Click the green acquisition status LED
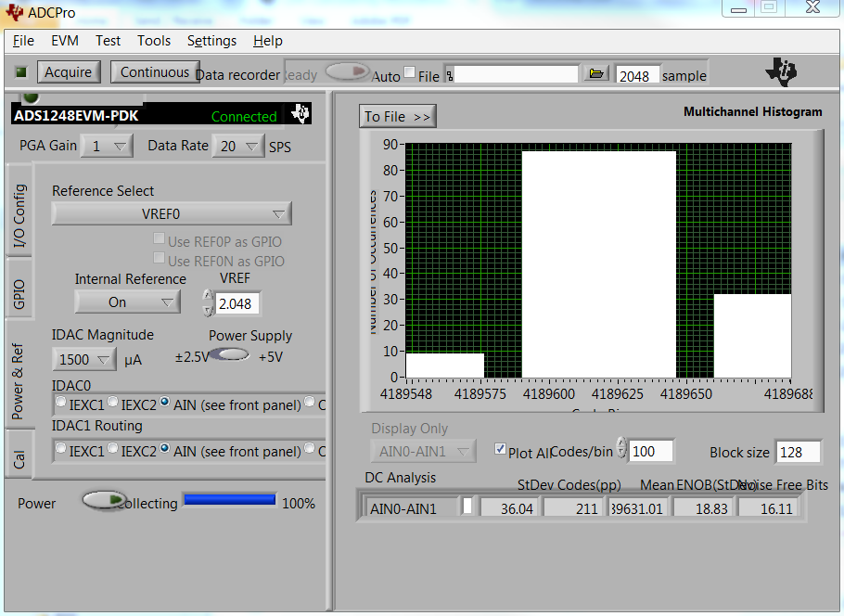The height and width of the screenshot is (616, 844). tap(21, 72)
